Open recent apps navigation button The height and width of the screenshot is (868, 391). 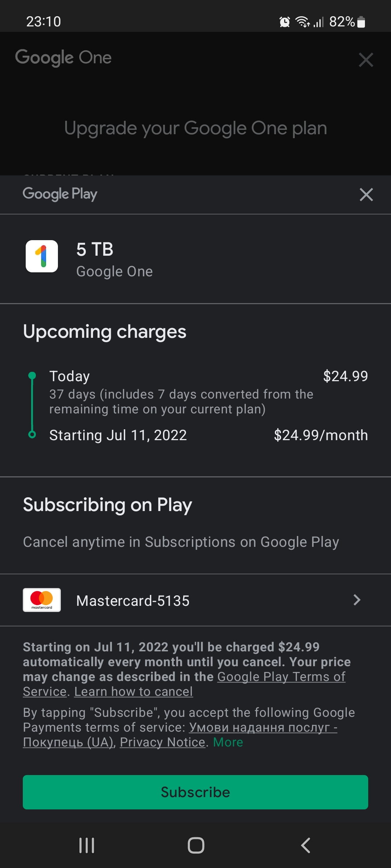tap(87, 846)
